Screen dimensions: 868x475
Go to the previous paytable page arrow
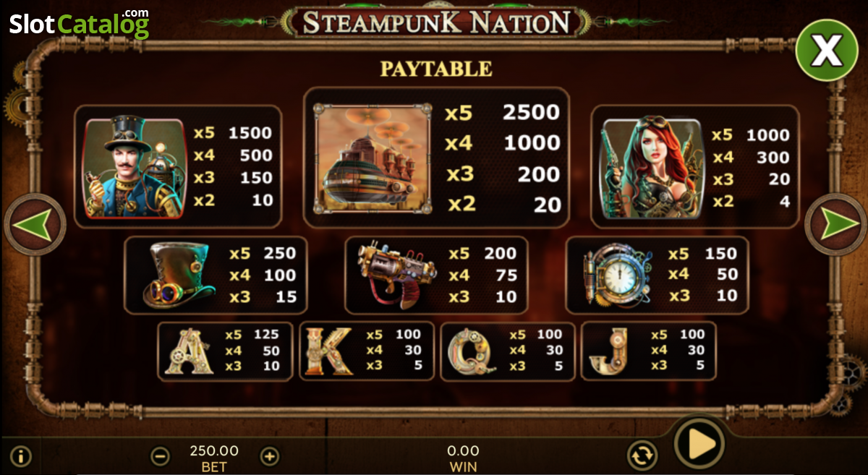pyautogui.click(x=35, y=225)
